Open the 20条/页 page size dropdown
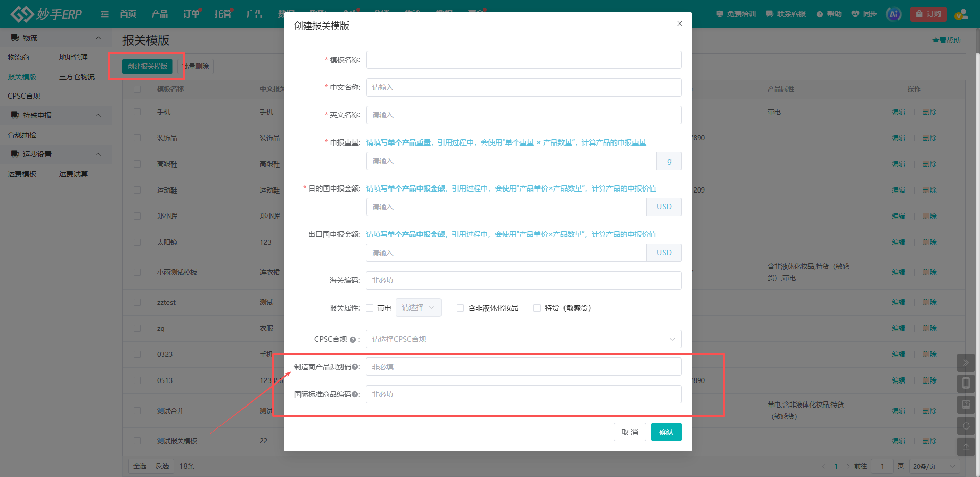980x477 pixels. pyautogui.click(x=934, y=466)
